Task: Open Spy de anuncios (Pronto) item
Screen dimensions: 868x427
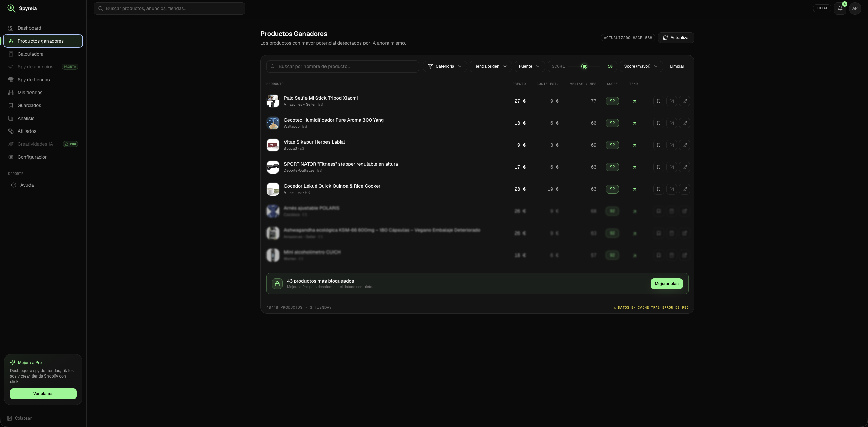Action: coord(43,67)
